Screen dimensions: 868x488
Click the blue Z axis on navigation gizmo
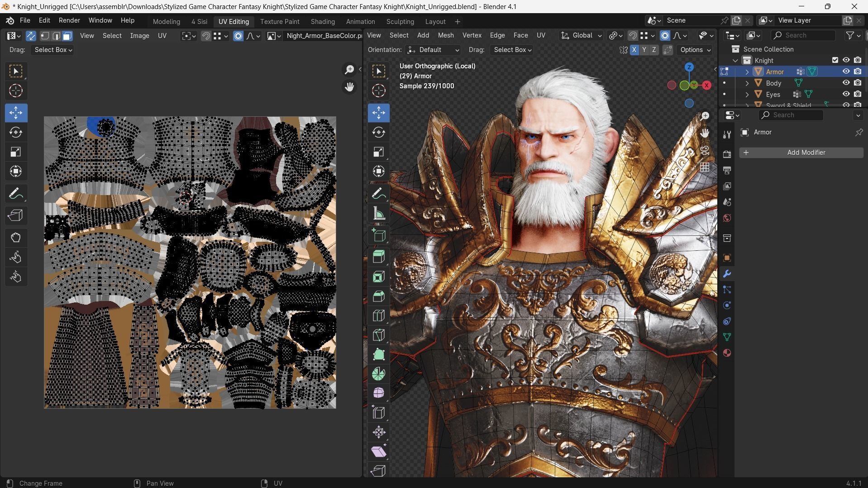pyautogui.click(x=689, y=67)
